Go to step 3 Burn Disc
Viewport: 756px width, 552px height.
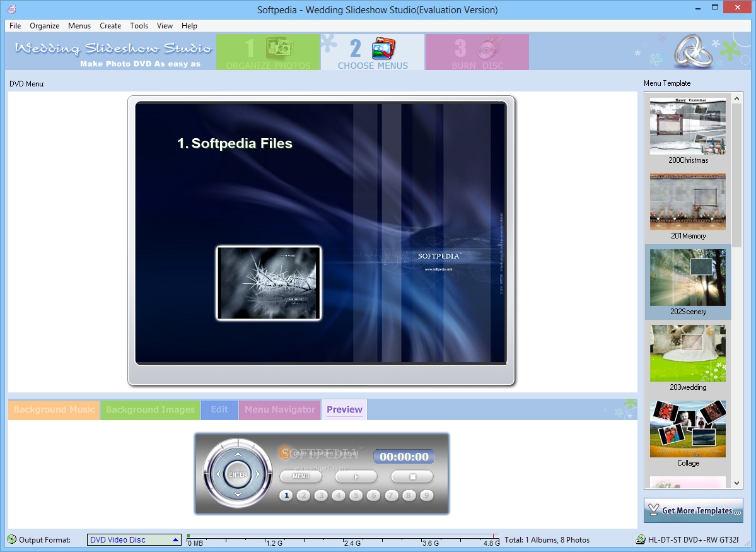pyautogui.click(x=477, y=52)
